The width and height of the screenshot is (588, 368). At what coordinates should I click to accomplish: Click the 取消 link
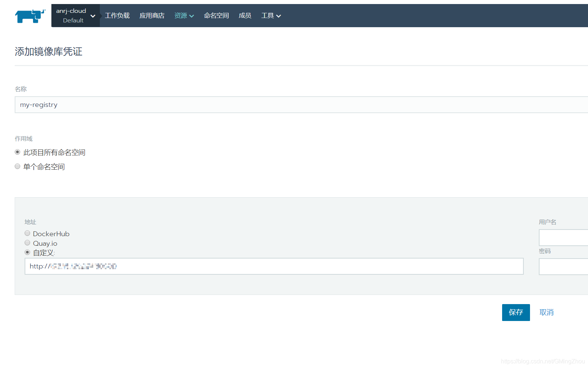(x=546, y=313)
